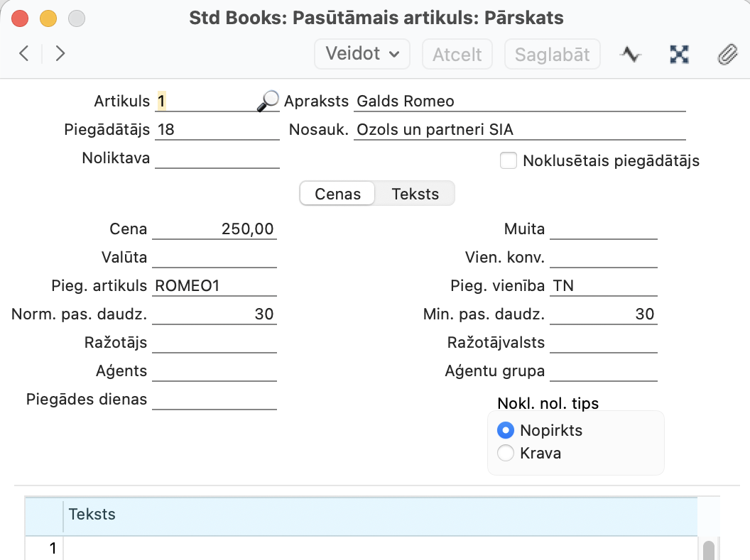Open the activity history waveform icon
The height and width of the screenshot is (560, 750).
tap(630, 55)
